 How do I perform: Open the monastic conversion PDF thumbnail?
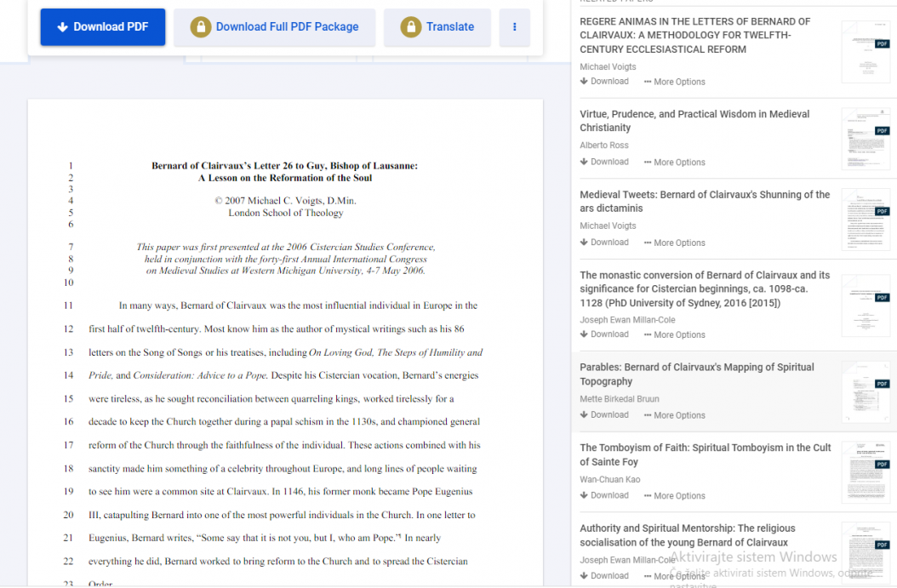click(866, 306)
